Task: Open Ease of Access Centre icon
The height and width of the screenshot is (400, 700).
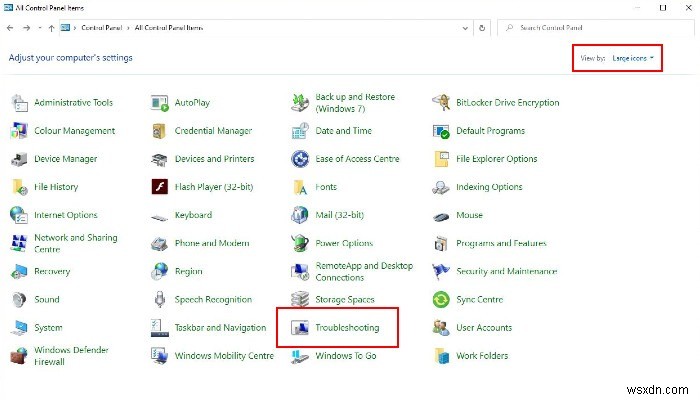Action: (300, 159)
